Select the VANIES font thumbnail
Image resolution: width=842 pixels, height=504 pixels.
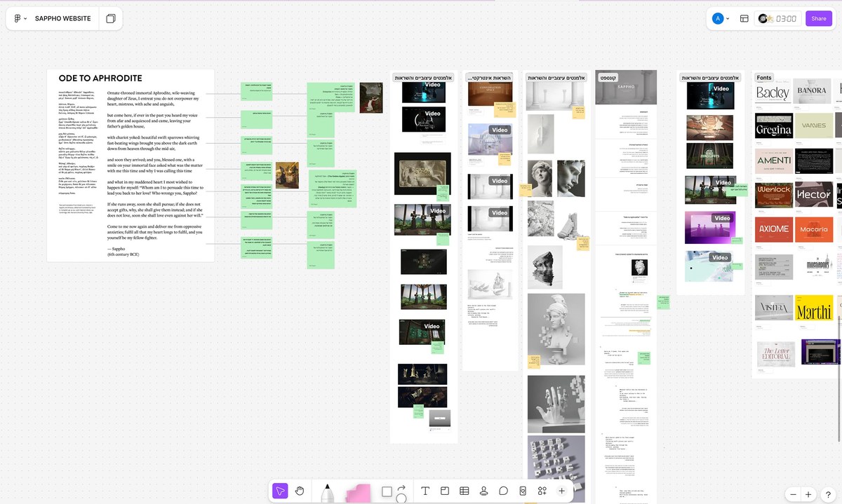pos(814,126)
